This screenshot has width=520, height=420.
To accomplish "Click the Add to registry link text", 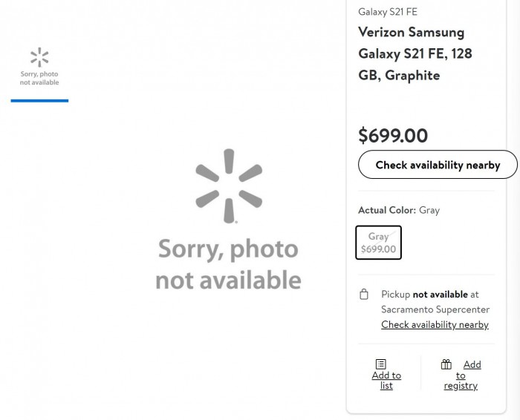I will tap(462, 375).
